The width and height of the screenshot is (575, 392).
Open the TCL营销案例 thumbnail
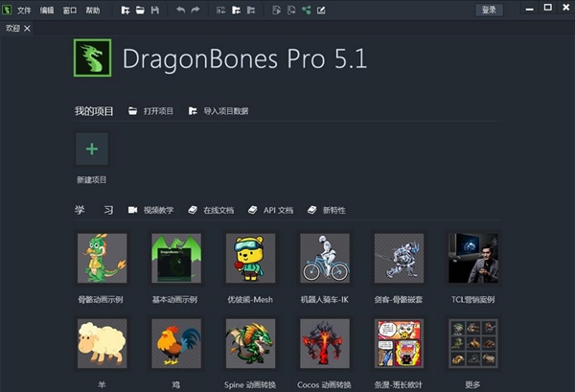tap(473, 258)
